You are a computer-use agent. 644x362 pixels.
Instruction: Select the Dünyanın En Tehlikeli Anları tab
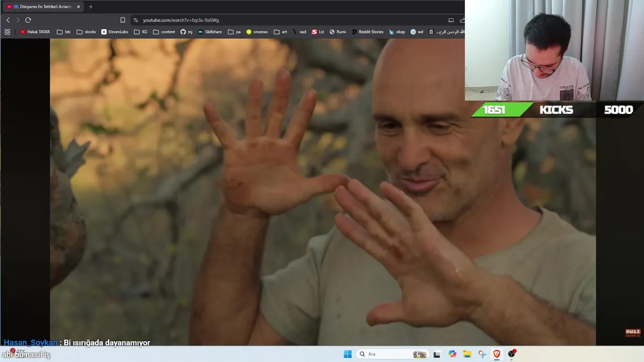click(43, 7)
